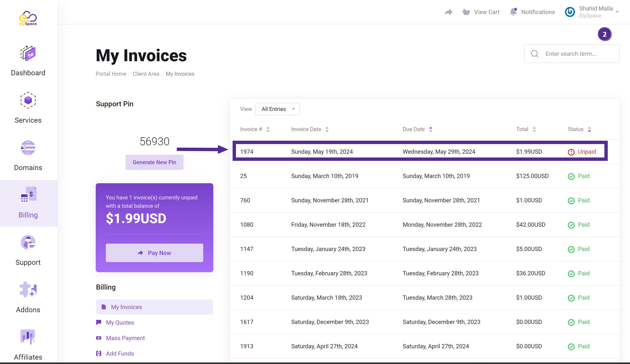Image resolution: width=630 pixels, height=364 pixels.
Task: Open the Domains menu label
Action: pyautogui.click(x=28, y=168)
